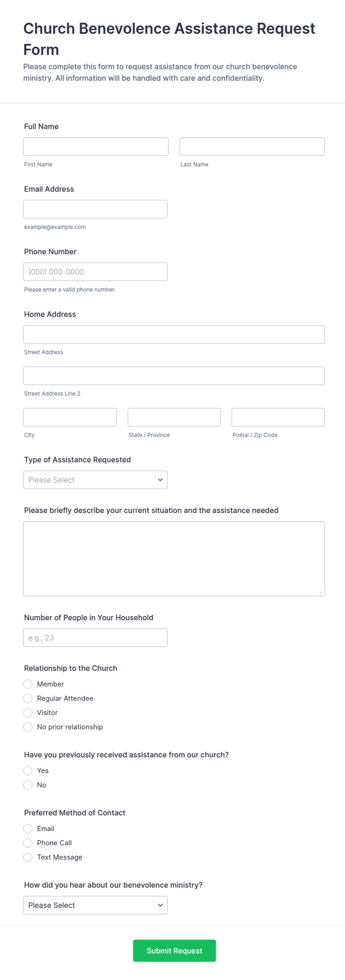Select Yes for previous assistance
Screen dimensions: 345x980
(x=28, y=770)
